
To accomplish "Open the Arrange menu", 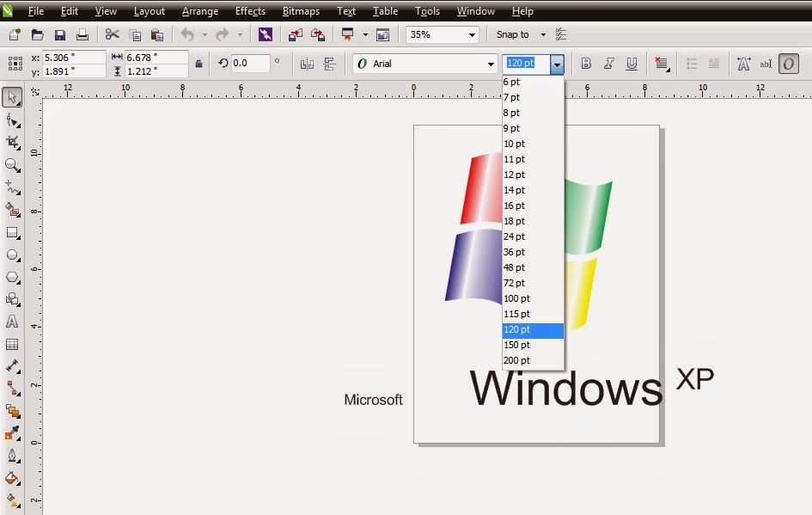I will pyautogui.click(x=199, y=10).
